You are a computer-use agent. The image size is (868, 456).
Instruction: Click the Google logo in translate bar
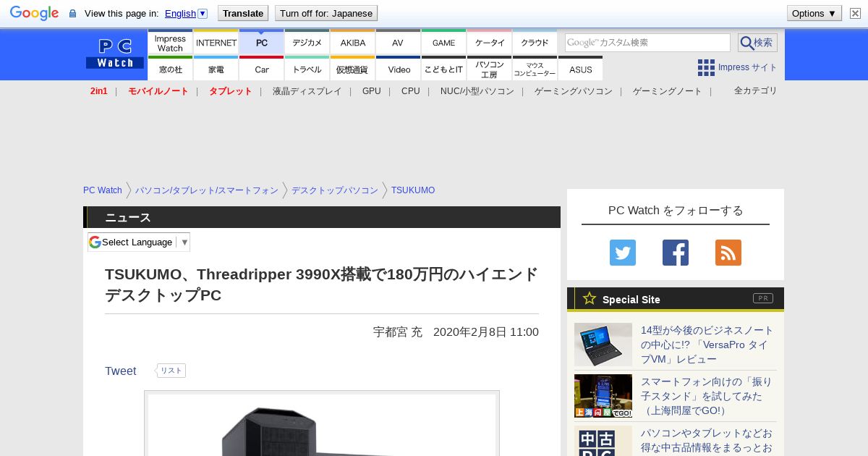[34, 13]
